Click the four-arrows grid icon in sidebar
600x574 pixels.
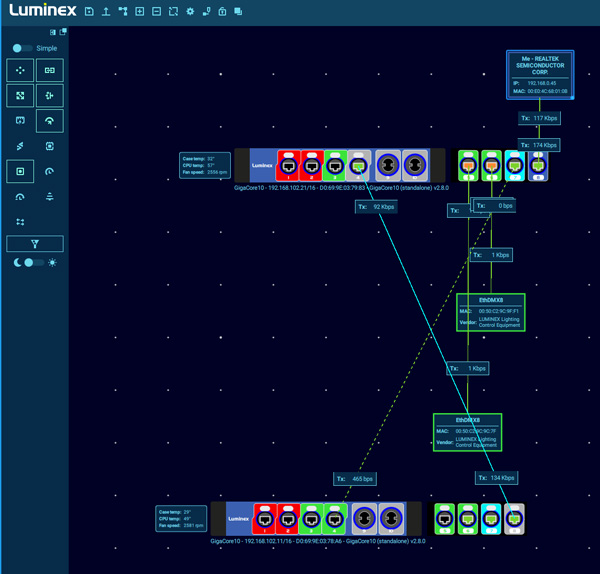(20, 222)
